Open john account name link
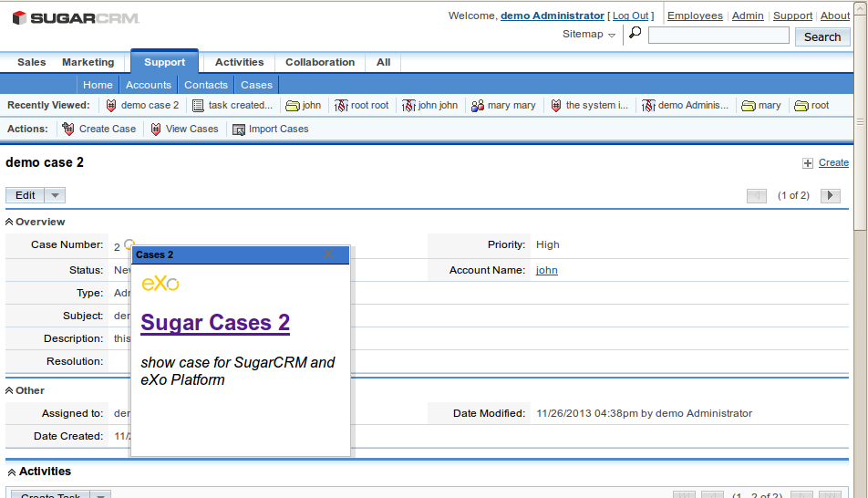This screenshot has width=868, height=498. click(546, 270)
